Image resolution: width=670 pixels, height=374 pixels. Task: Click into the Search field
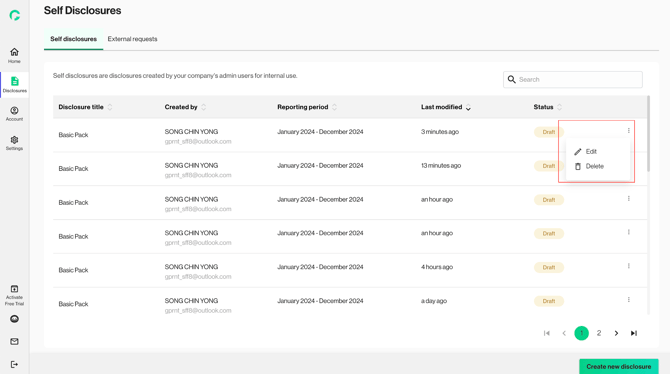coord(573,80)
